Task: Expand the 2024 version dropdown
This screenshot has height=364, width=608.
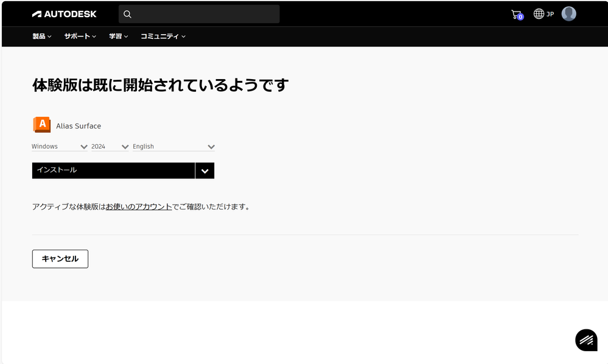Action: [110, 147]
